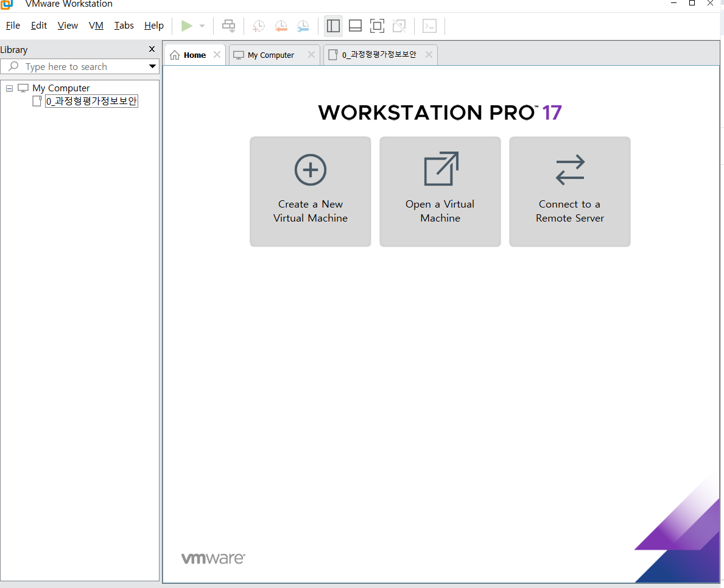Click the green Power On play button
Screen dimensions: 724x588
click(x=186, y=26)
